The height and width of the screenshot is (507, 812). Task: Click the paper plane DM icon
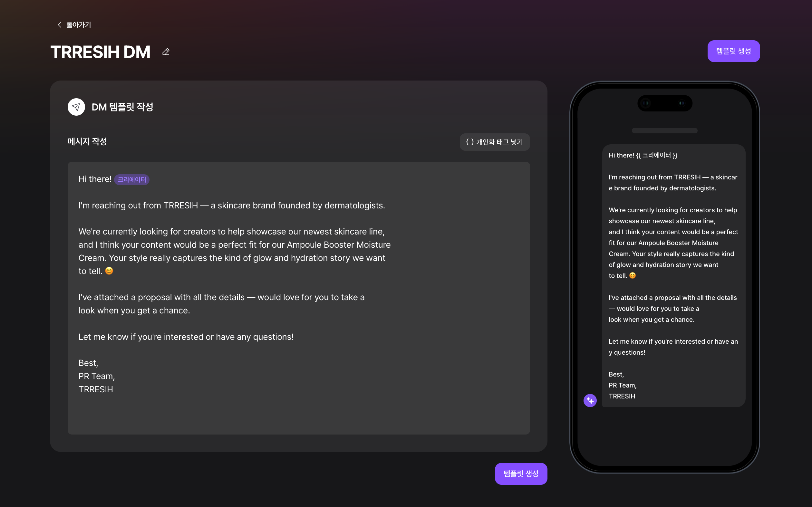click(x=76, y=107)
